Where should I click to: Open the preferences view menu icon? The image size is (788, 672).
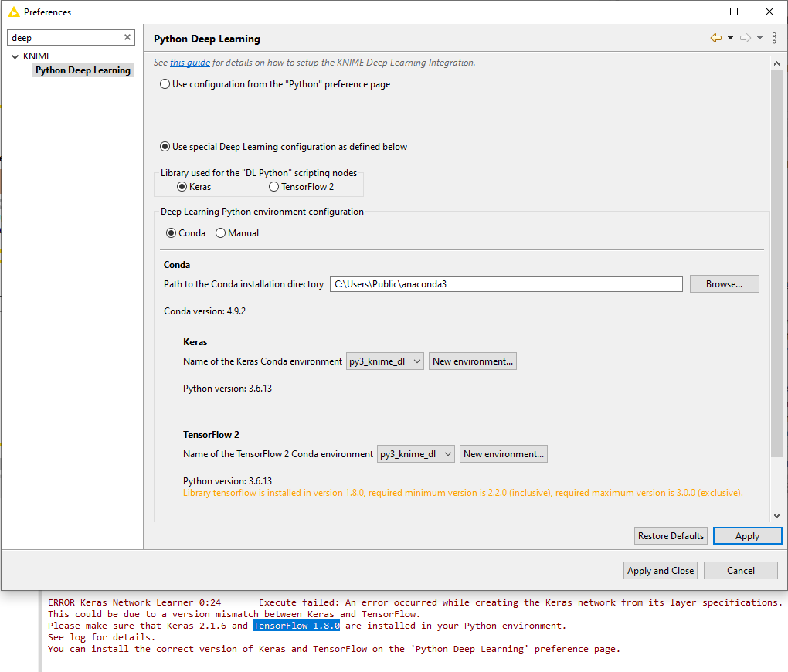[774, 38]
